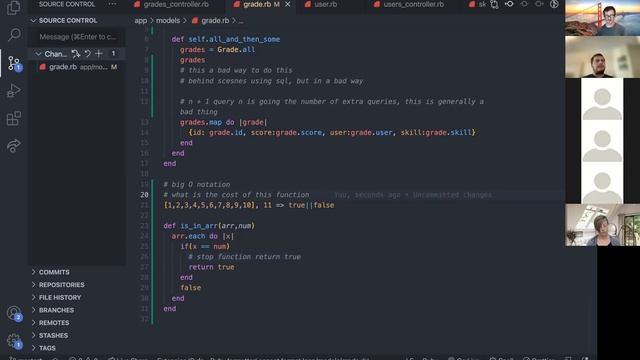Click the 'models' breadcrumb segment
This screenshot has height=360, width=640.
tap(168, 20)
